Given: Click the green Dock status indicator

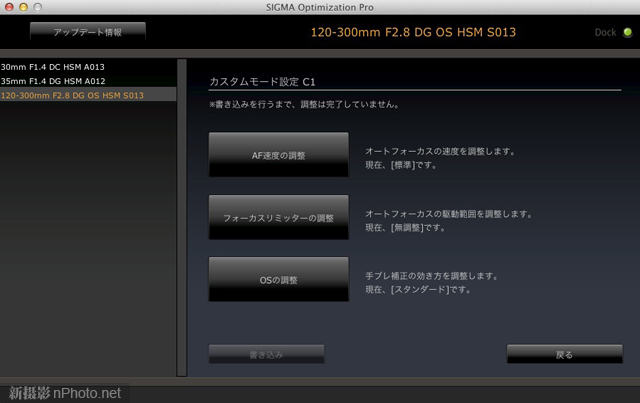Looking at the screenshot, I should [628, 32].
